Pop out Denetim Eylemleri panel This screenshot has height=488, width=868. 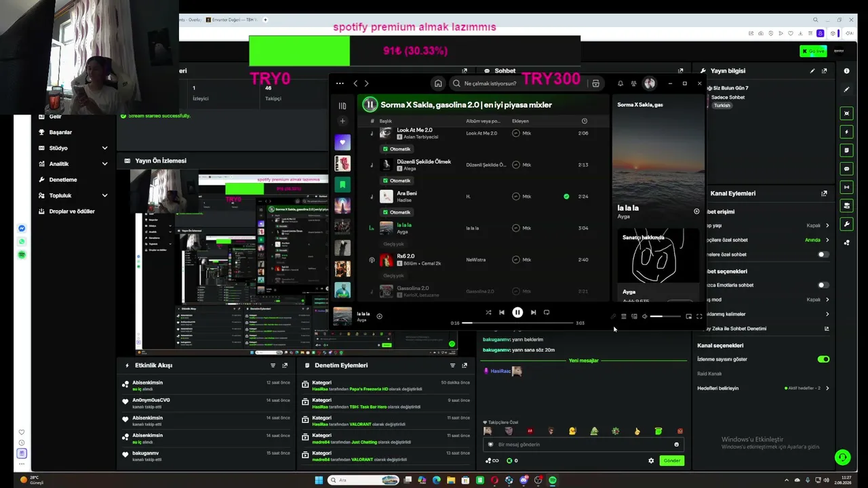464,365
